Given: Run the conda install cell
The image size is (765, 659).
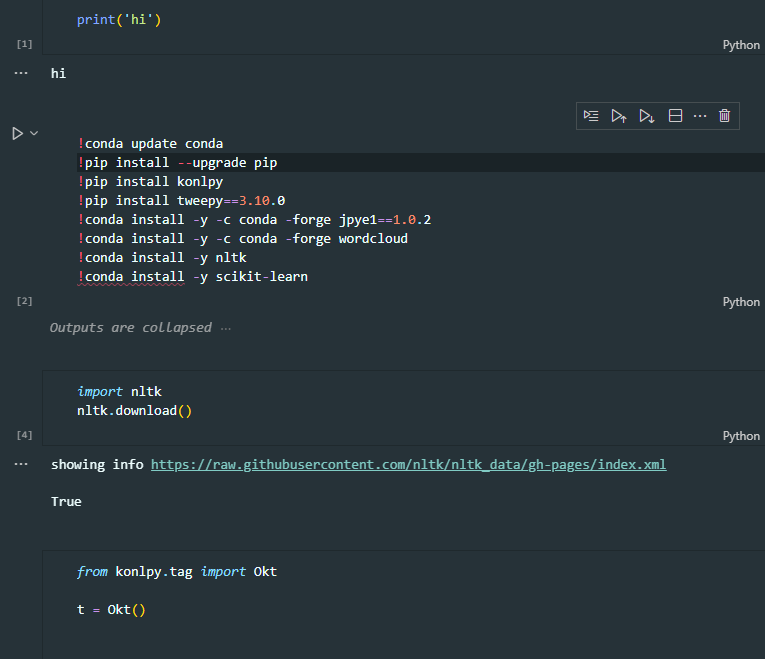Looking at the screenshot, I should click(18, 133).
